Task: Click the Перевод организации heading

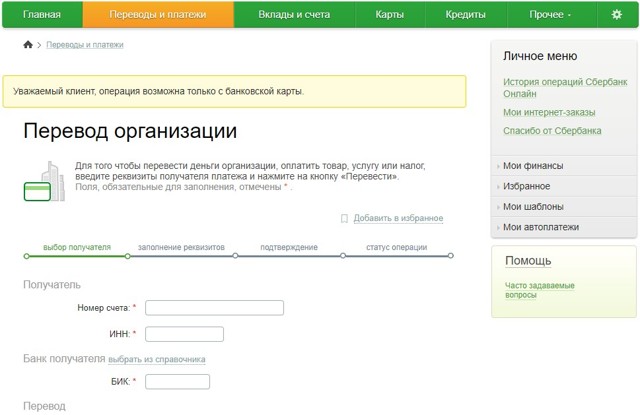Action: tap(130, 131)
